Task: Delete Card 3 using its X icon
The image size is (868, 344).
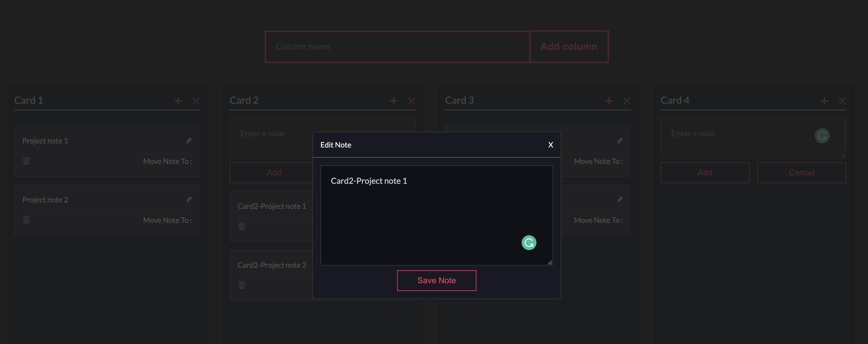Action: (x=627, y=101)
